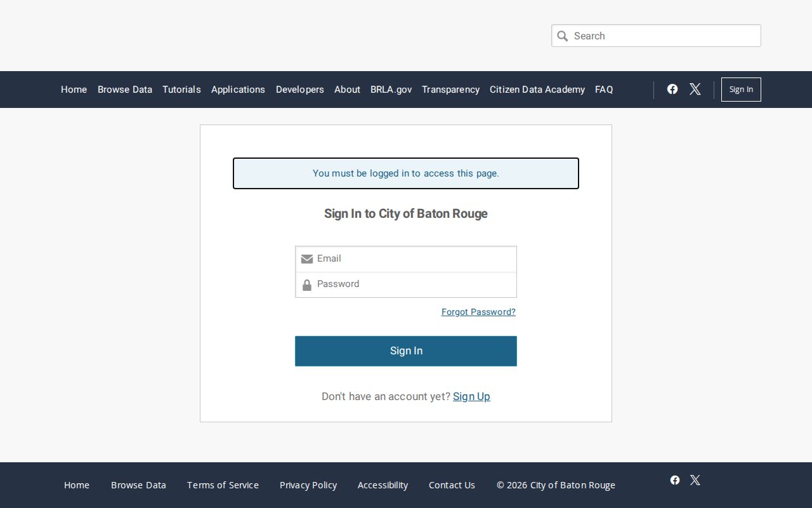Open the Tutorials menu item

(181, 90)
